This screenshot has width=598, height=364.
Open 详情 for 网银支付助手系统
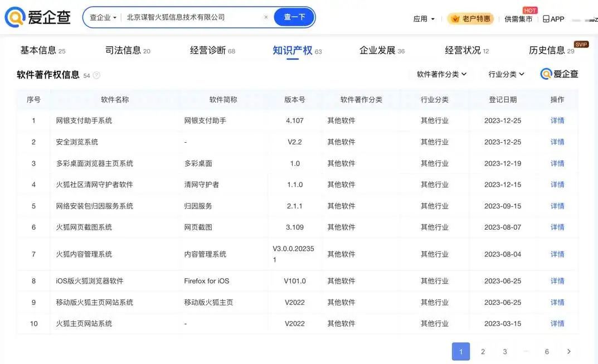[557, 120]
